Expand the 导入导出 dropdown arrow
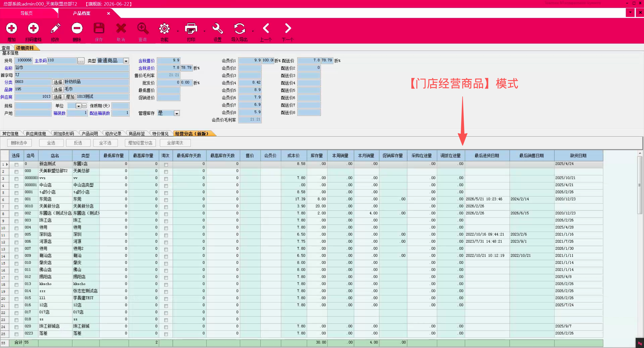 click(x=253, y=31)
